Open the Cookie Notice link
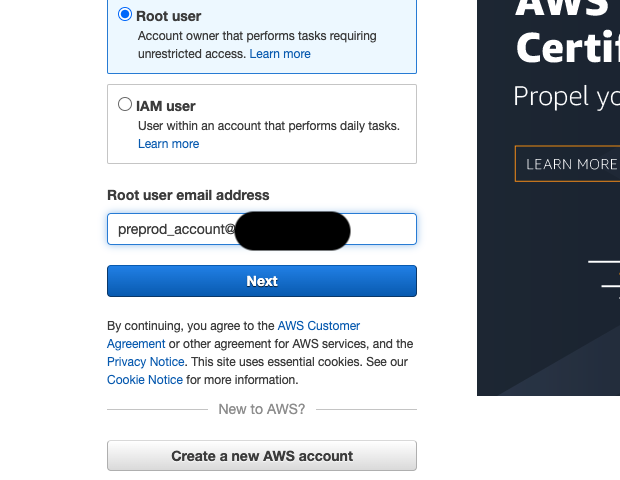The height and width of the screenshot is (480, 620). pos(145,380)
